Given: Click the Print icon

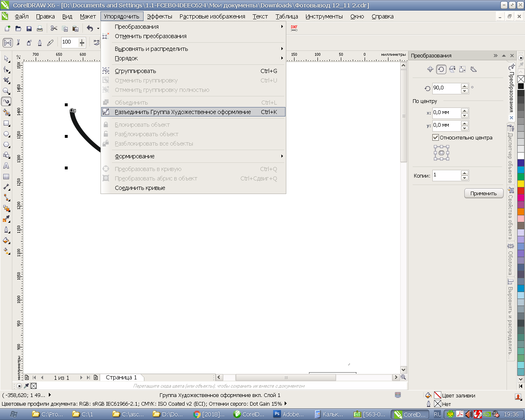Looking at the screenshot, I should point(39,28).
